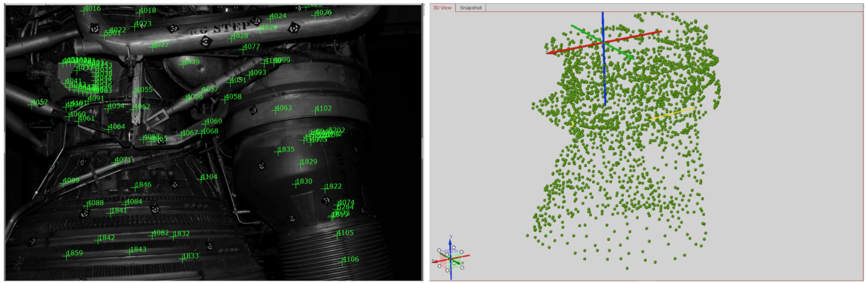Select target marker 1835
Viewport: 868px width, 283px height.
coord(277,151)
